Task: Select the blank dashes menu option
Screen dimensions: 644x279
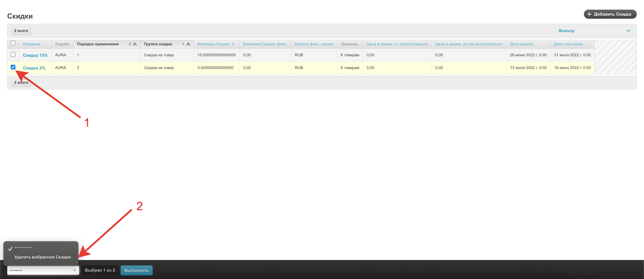Action: (23, 248)
